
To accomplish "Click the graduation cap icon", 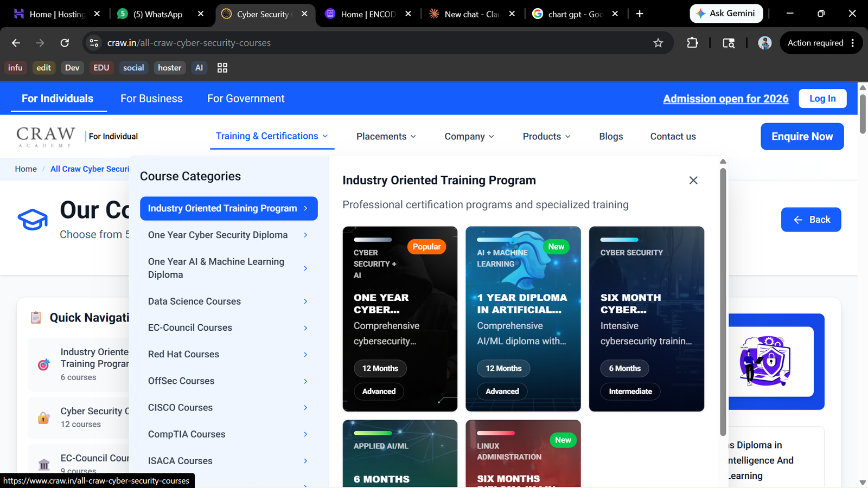I will (33, 220).
